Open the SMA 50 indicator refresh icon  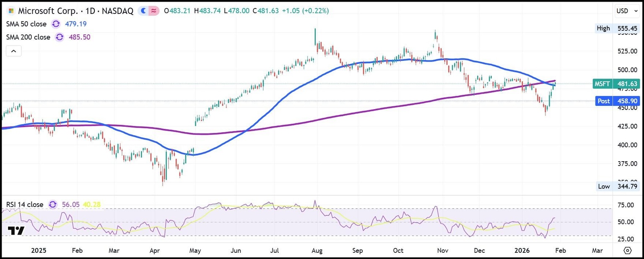[56, 24]
